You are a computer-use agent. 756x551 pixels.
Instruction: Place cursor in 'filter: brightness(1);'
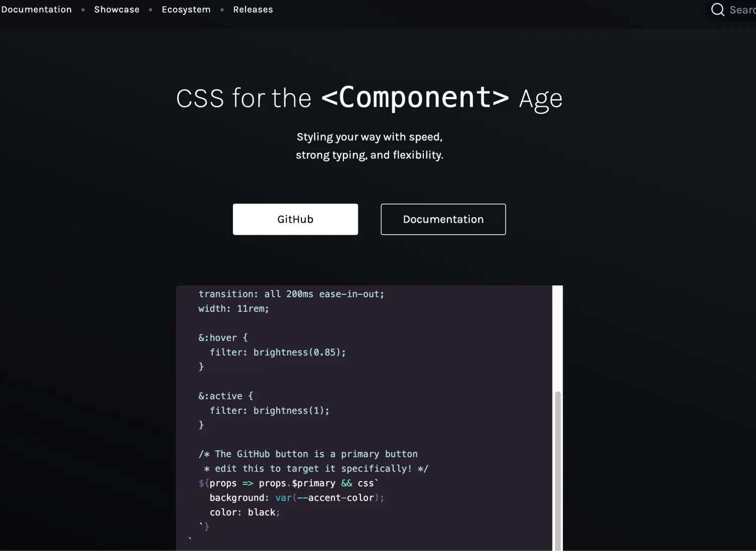(x=269, y=411)
